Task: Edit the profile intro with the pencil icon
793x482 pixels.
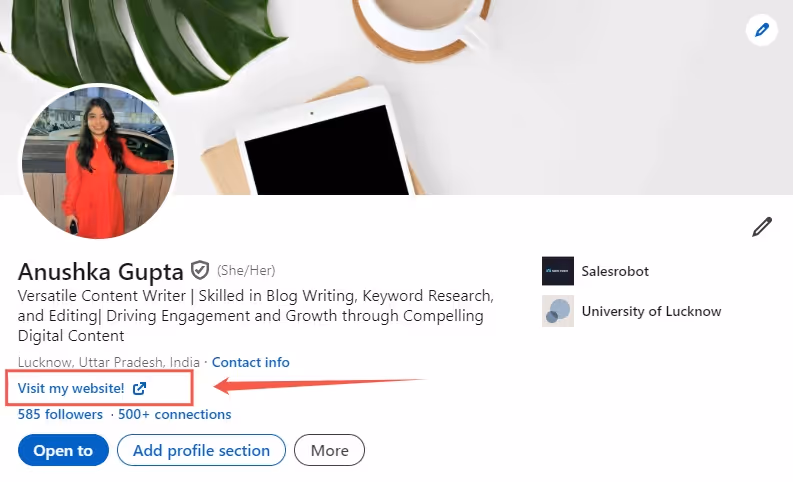Action: click(x=762, y=227)
